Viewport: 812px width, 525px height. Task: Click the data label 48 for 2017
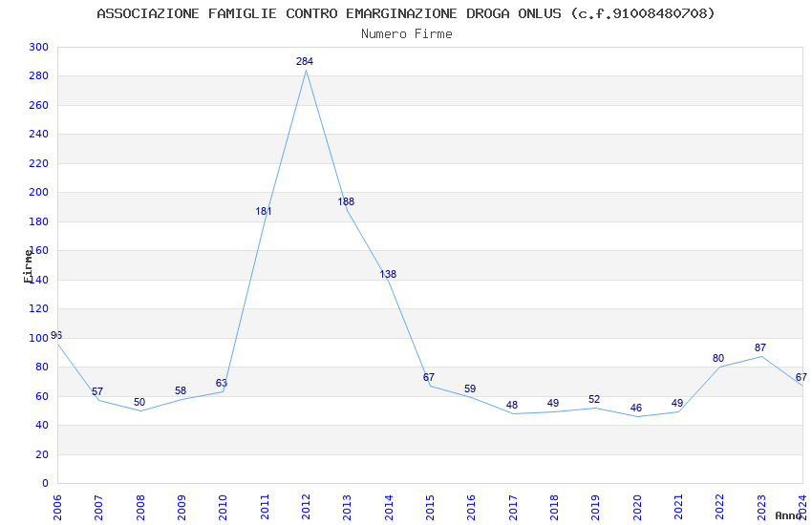(512, 405)
